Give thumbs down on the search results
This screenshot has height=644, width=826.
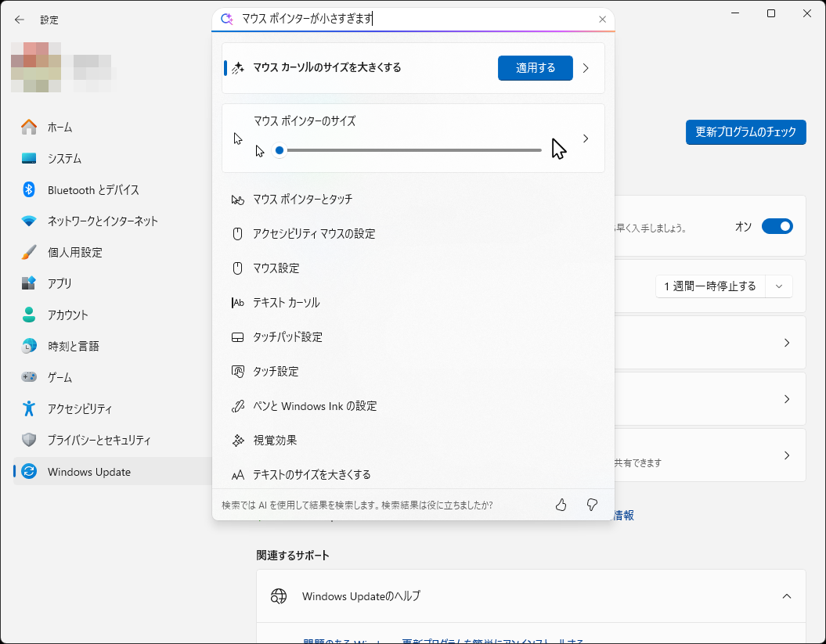click(x=592, y=505)
